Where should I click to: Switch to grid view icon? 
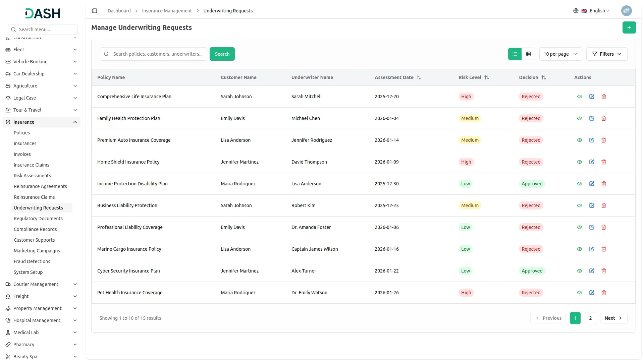click(x=528, y=54)
